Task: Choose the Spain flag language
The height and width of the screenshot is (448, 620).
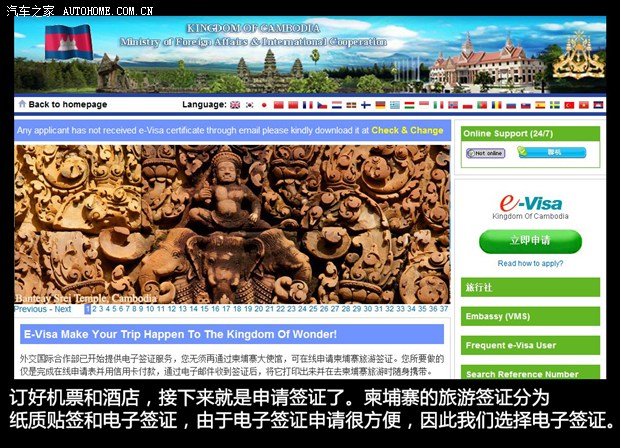Action: pos(540,104)
